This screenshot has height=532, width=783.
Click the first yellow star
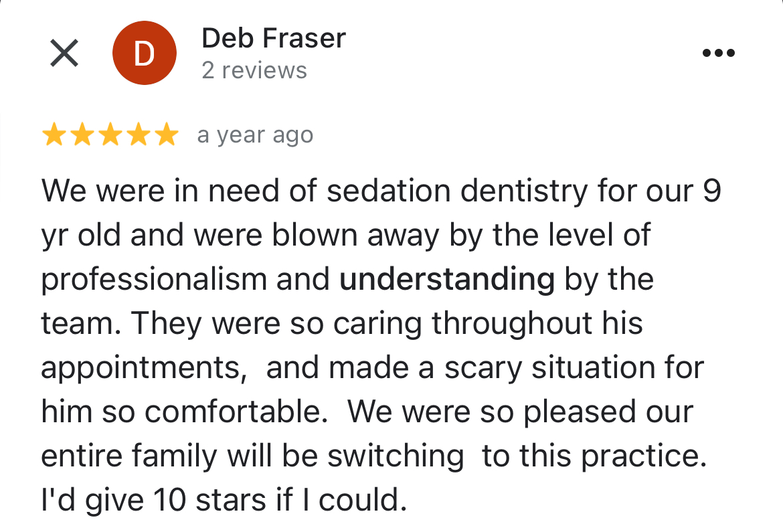click(54, 135)
